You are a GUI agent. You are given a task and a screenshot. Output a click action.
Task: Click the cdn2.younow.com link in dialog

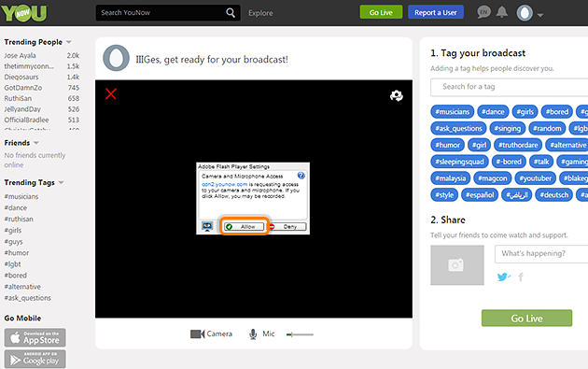224,184
